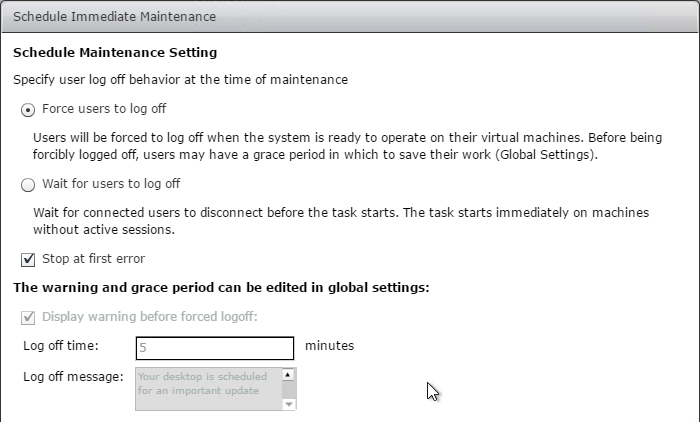Click the "Users will be forced" description paragraph
This screenshot has width=700, height=422.
(x=347, y=146)
